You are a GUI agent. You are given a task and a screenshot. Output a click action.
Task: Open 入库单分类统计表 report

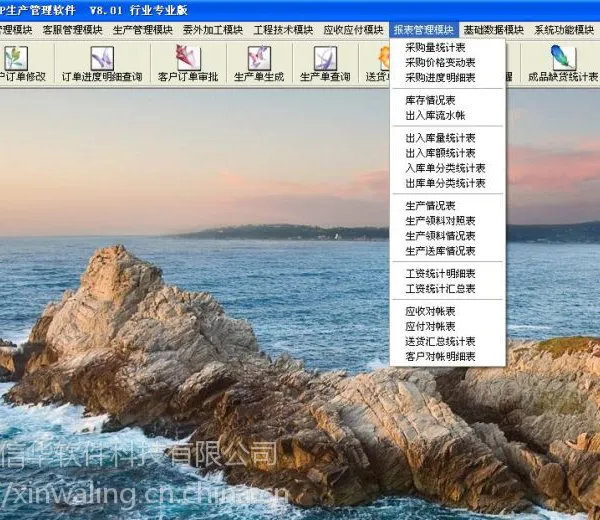[448, 168]
